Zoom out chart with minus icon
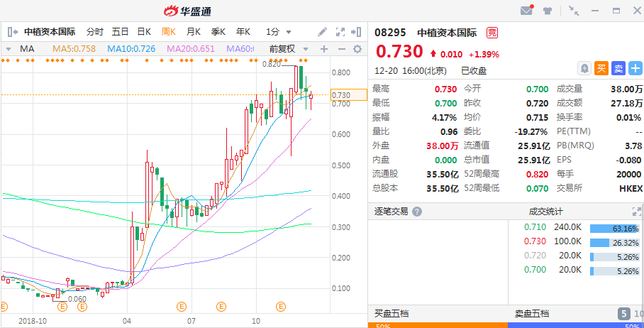Viewport: 644px width, 328px height. pyautogui.click(x=341, y=49)
